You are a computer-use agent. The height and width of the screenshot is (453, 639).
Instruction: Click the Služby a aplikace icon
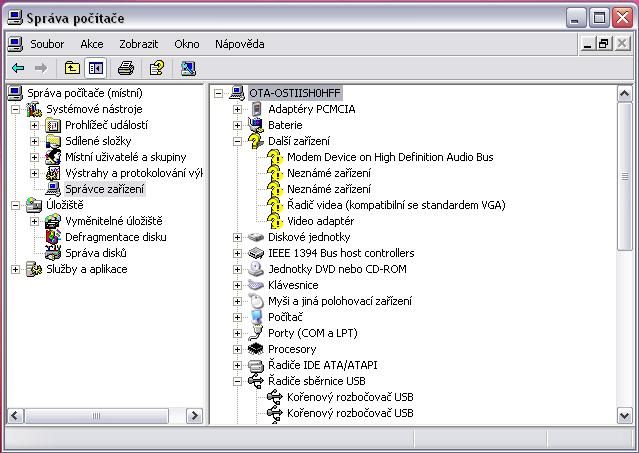(34, 269)
